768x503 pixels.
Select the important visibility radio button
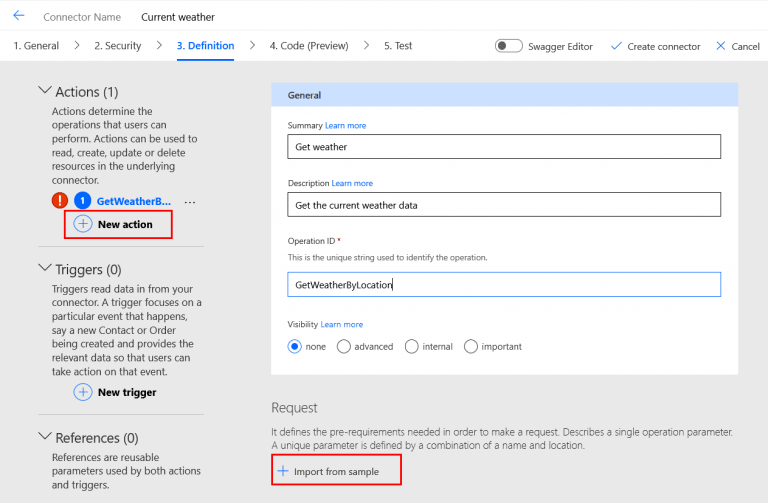(x=472, y=347)
